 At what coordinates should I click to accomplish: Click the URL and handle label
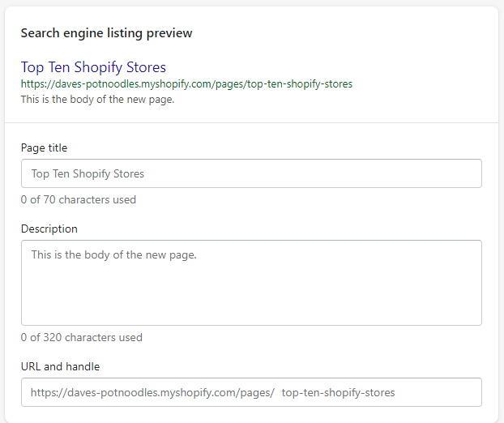[x=61, y=367]
